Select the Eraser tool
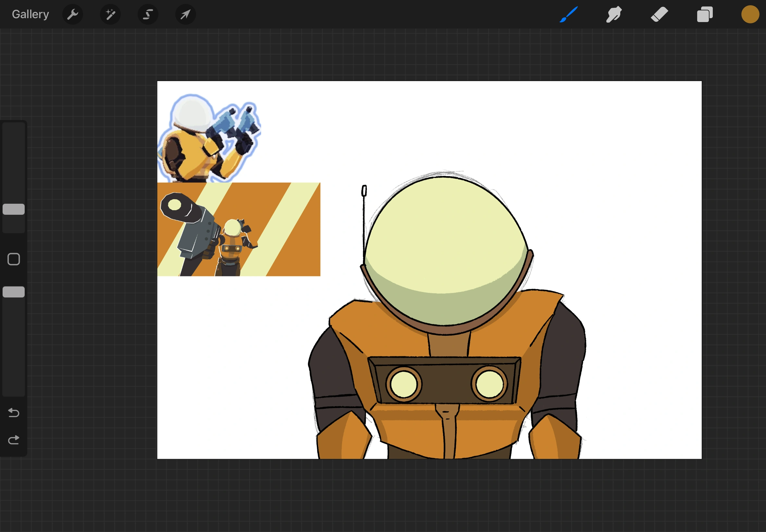This screenshot has height=532, width=766. pos(659,14)
